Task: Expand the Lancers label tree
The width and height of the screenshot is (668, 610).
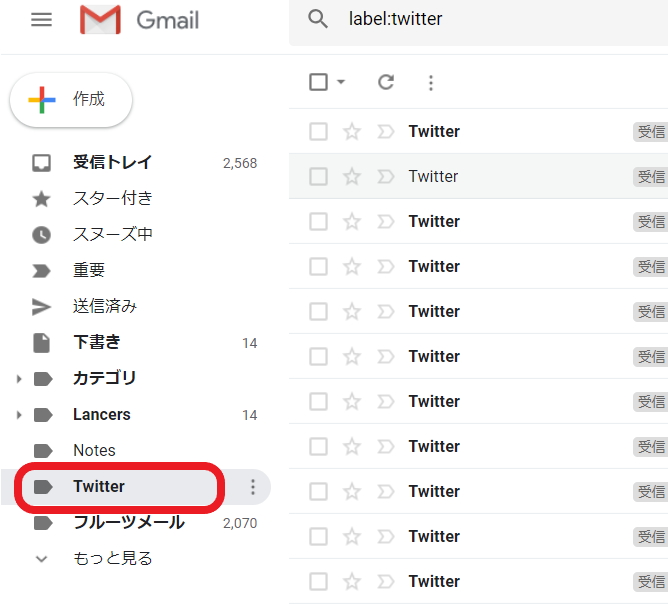Action: click(x=18, y=415)
